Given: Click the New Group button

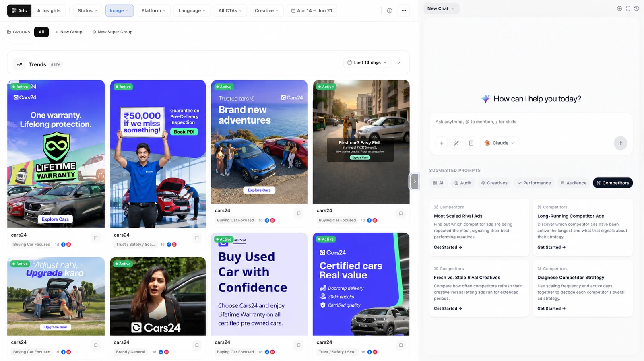Looking at the screenshot, I should (68, 32).
